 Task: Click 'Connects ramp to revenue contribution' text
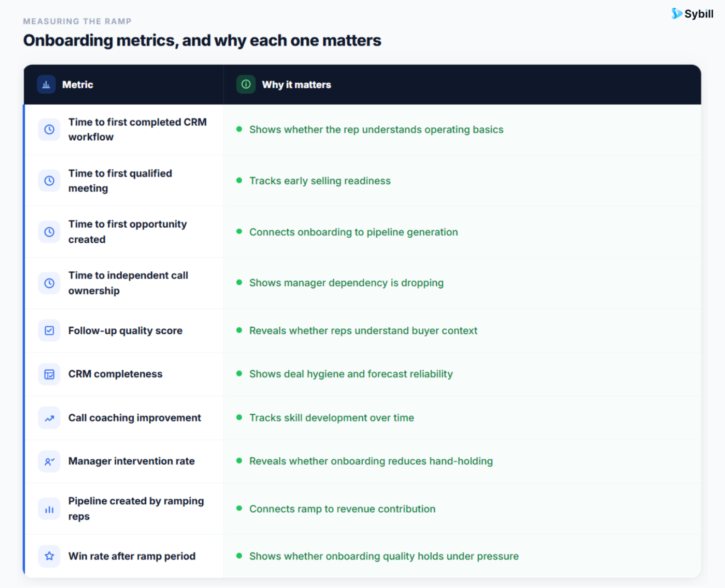(x=343, y=509)
